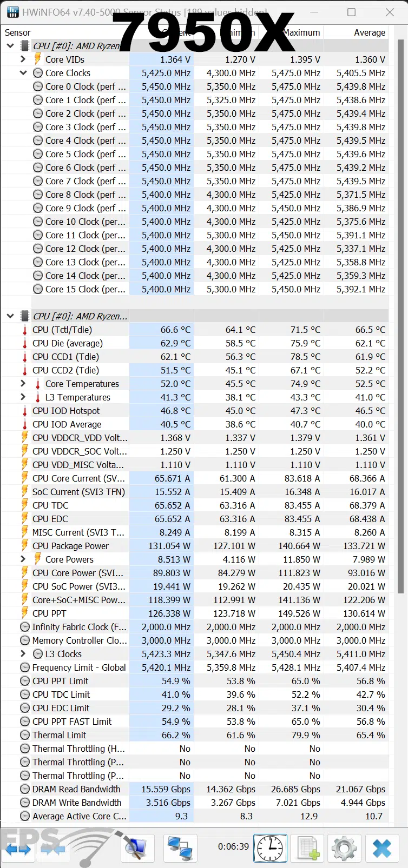
Task: Expand the Core Temperatures row
Action: tap(23, 384)
